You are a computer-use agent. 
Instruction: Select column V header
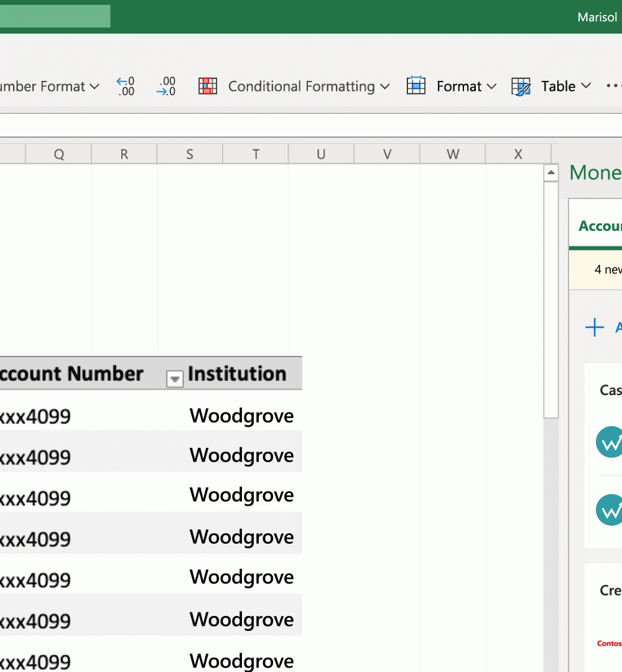388,154
